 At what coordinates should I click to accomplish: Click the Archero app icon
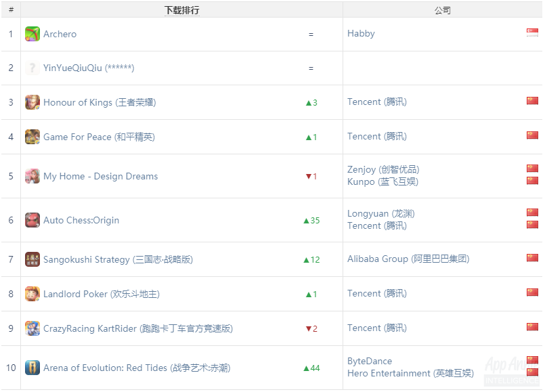pos(32,34)
